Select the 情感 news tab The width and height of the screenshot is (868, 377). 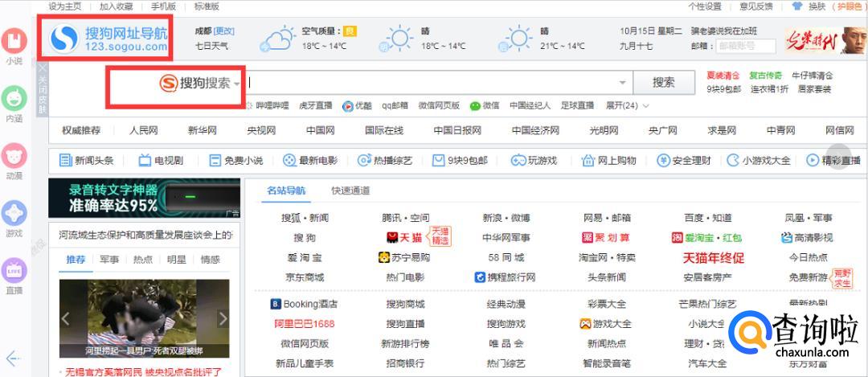tap(210, 259)
